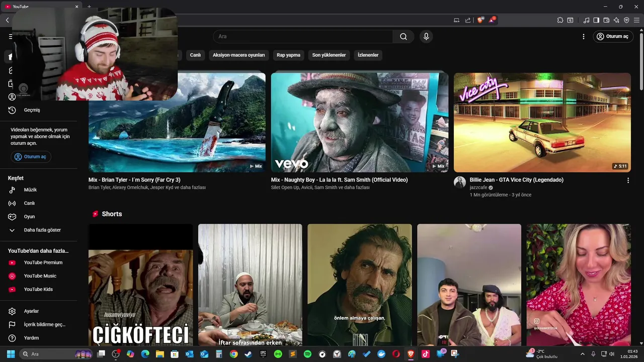Click Brave Rewards triangle icon

(x=492, y=20)
